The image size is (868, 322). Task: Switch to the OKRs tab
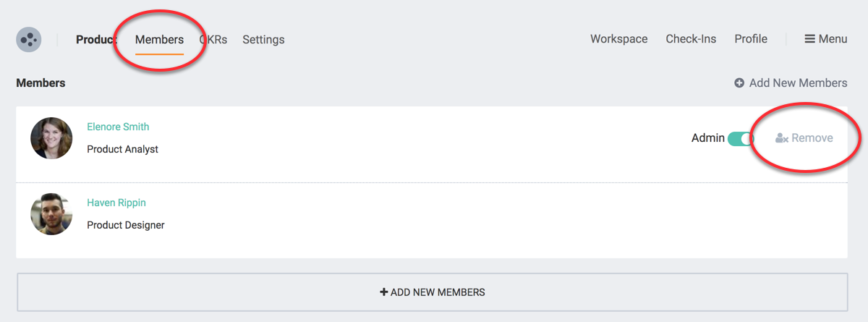(214, 40)
